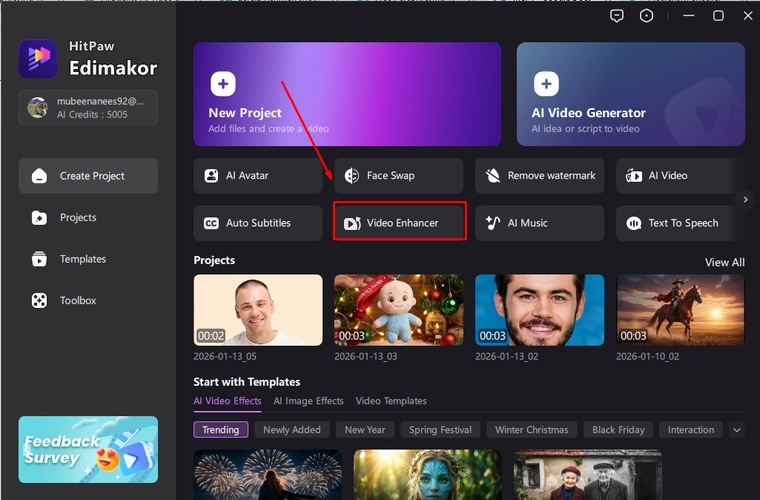Viewport: 760px width, 500px height.
Task: Switch to the Video Templates tab
Action: tap(391, 401)
